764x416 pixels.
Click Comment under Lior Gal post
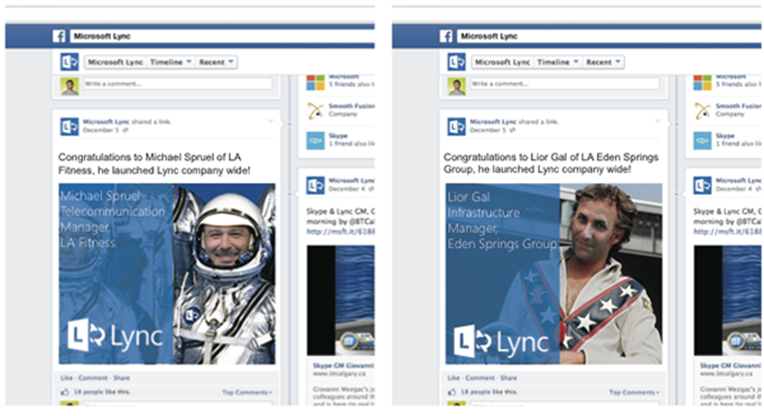[x=479, y=378]
